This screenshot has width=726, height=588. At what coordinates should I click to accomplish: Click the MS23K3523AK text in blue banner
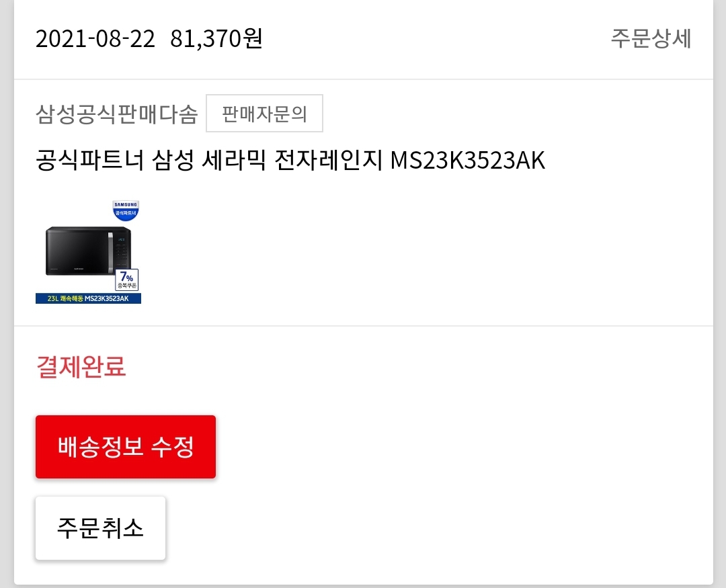click(x=106, y=298)
